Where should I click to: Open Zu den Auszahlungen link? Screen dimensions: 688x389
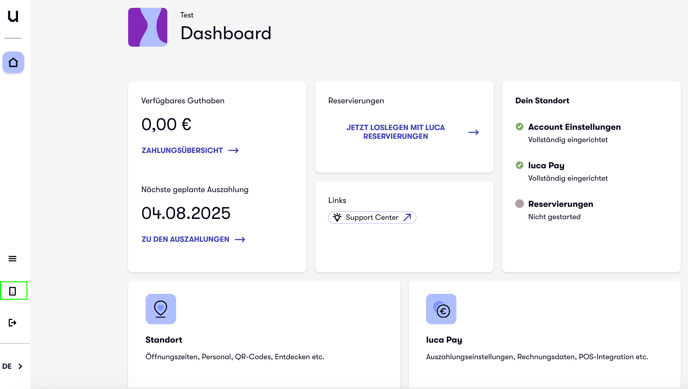coord(185,239)
